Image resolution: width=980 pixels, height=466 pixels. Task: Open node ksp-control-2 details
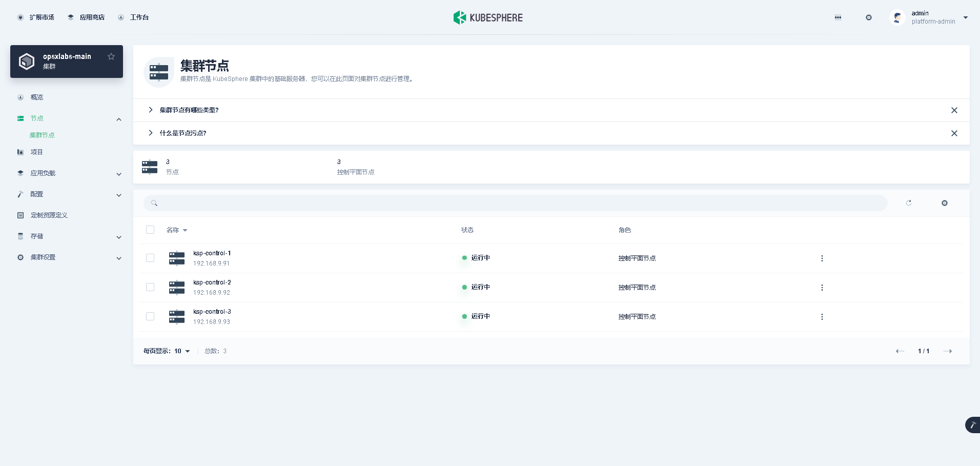[212, 282]
